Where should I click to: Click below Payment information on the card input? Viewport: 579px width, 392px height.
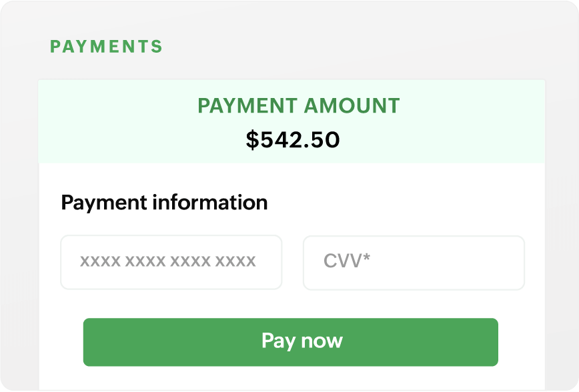171,262
